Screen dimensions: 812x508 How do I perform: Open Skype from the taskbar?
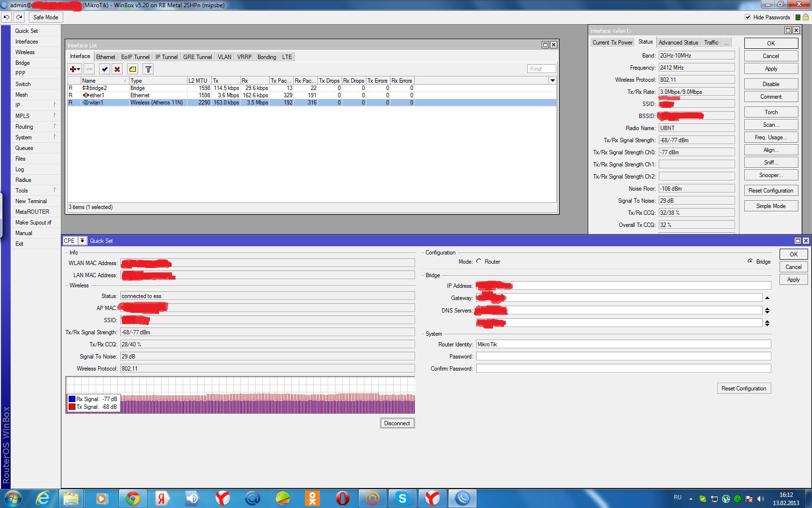402,498
